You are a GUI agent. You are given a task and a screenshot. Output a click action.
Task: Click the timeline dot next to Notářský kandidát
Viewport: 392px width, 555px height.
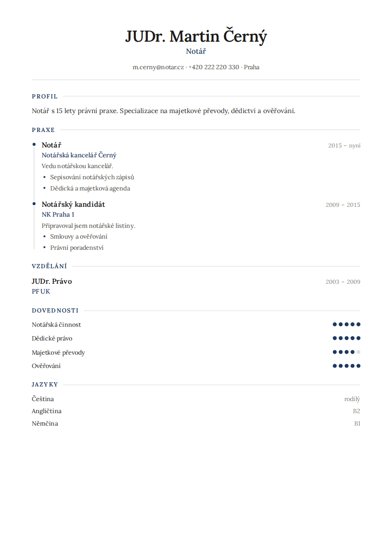pyautogui.click(x=34, y=204)
